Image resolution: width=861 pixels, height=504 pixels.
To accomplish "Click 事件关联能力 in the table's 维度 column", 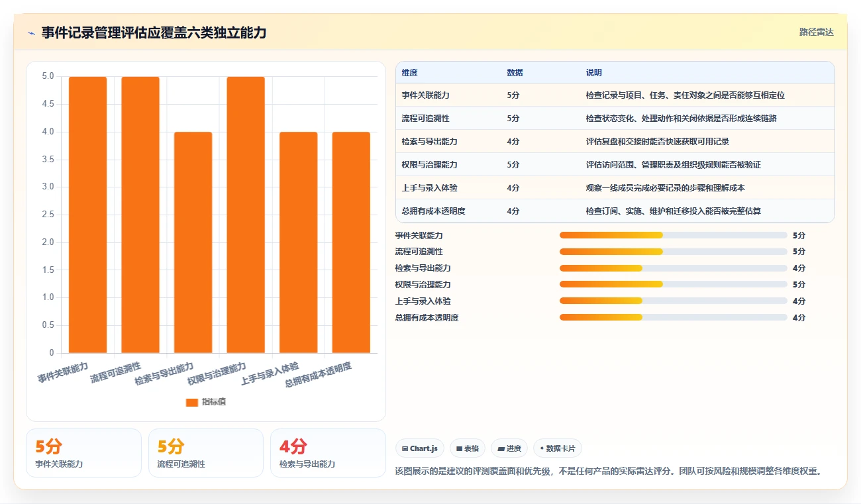I will [x=425, y=95].
